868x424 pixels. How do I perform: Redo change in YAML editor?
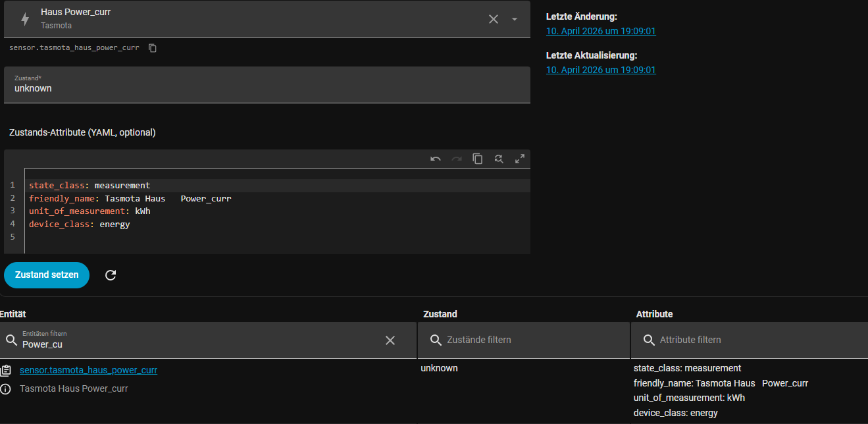pos(457,159)
